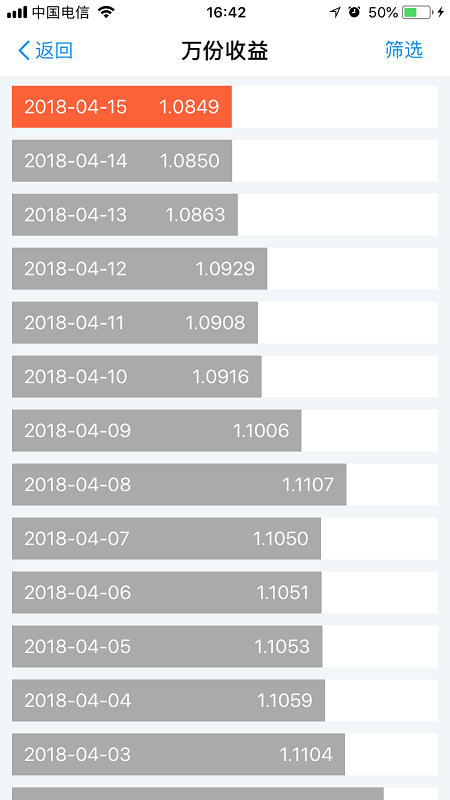The width and height of the screenshot is (450, 800).
Task: Tap the battery icon in status bar
Action: pyautogui.click(x=417, y=12)
